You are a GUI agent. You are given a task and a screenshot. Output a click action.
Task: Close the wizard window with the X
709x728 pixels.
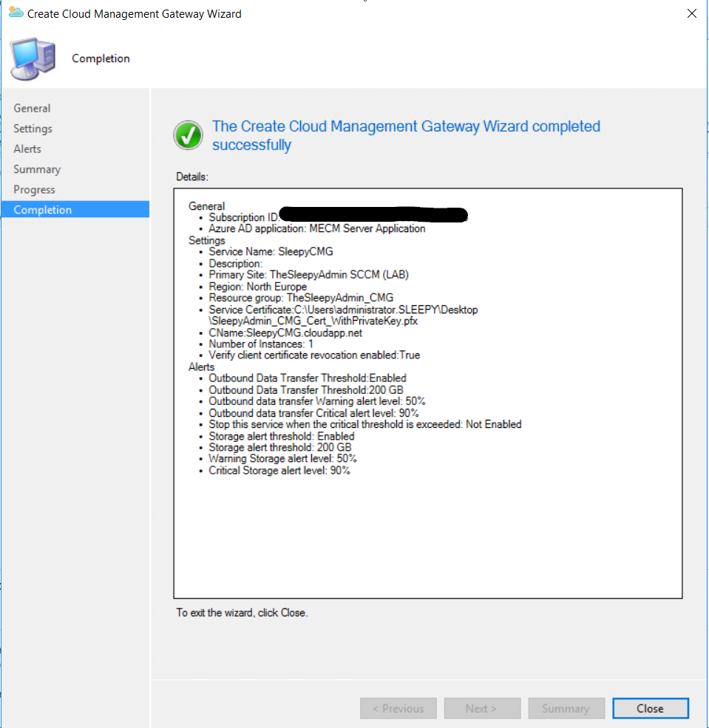click(x=691, y=13)
